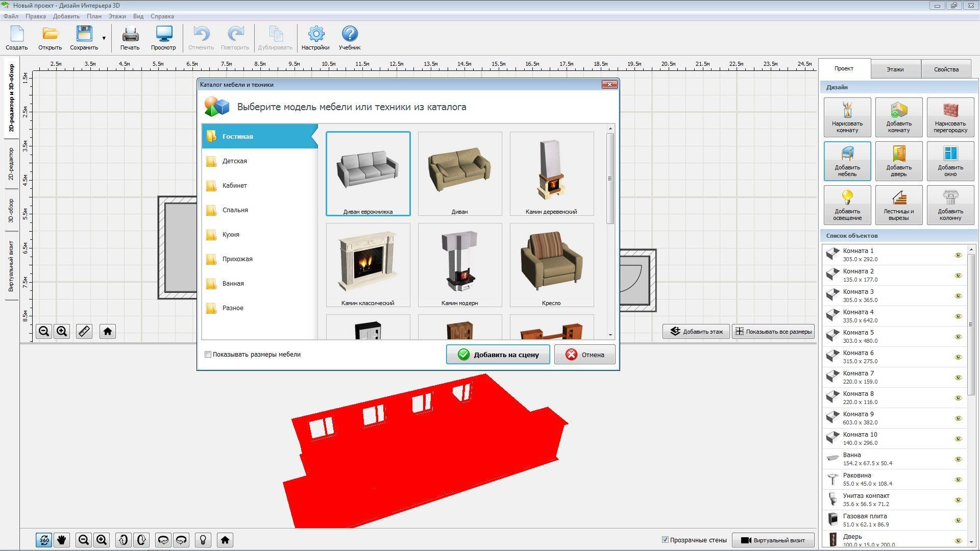Select the Детская category folder
980x551 pixels.
(x=259, y=161)
